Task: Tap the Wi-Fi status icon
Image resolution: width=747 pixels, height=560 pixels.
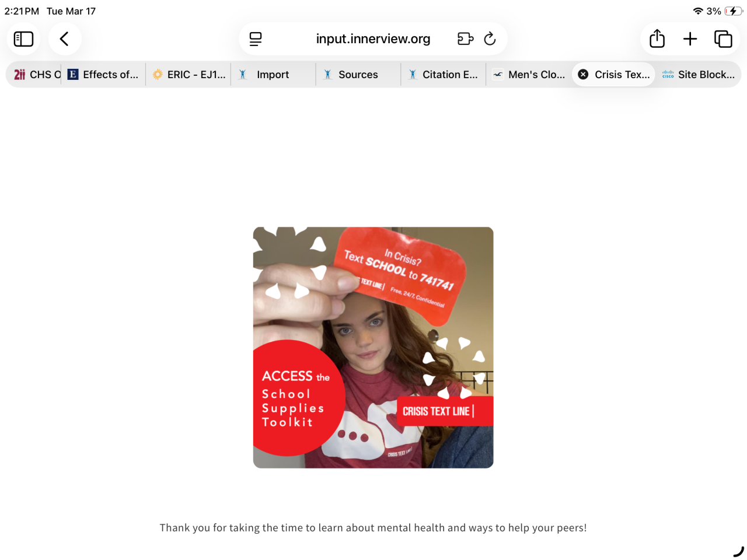Action: click(698, 11)
